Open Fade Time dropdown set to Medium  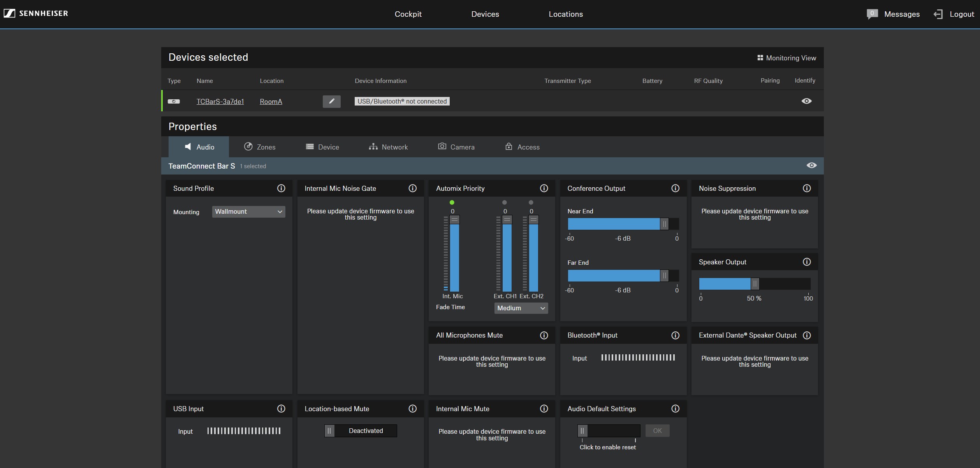coord(521,308)
